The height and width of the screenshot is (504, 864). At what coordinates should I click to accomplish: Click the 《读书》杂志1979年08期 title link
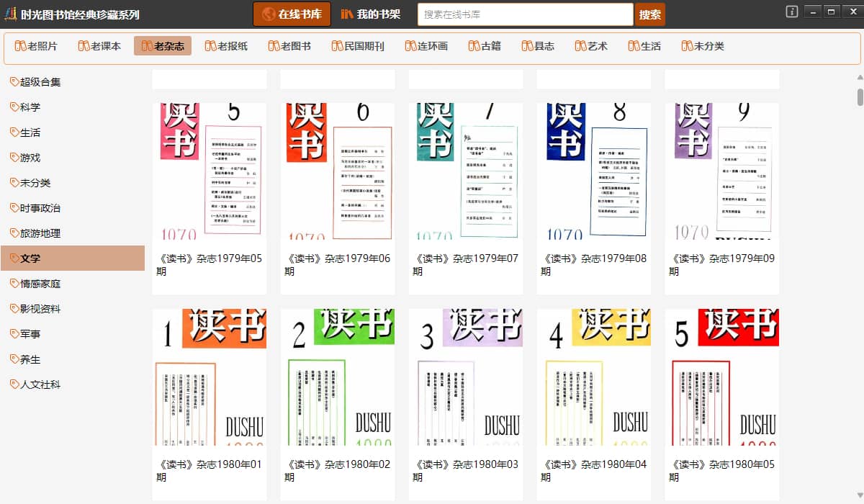(x=594, y=265)
